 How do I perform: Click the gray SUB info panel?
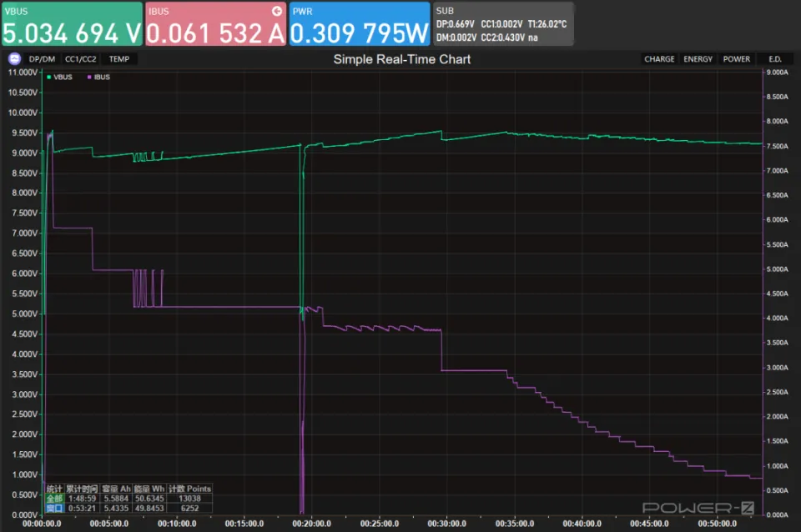(503, 23)
